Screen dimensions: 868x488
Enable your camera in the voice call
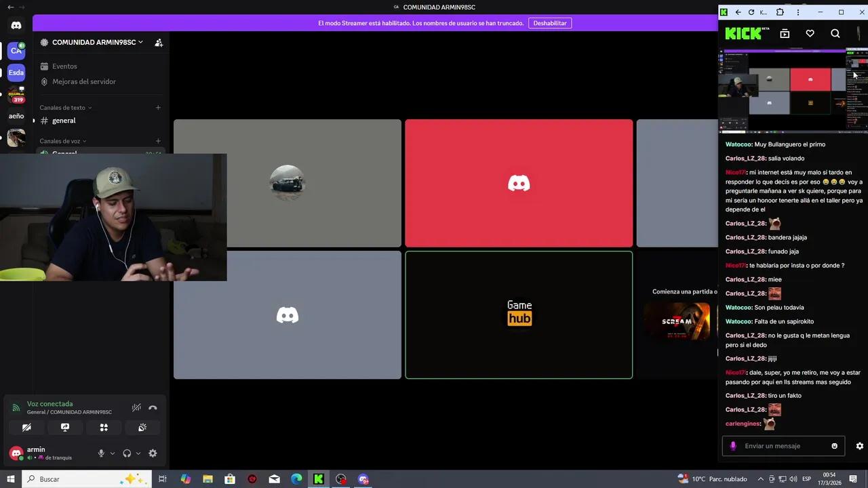pyautogui.click(x=26, y=427)
